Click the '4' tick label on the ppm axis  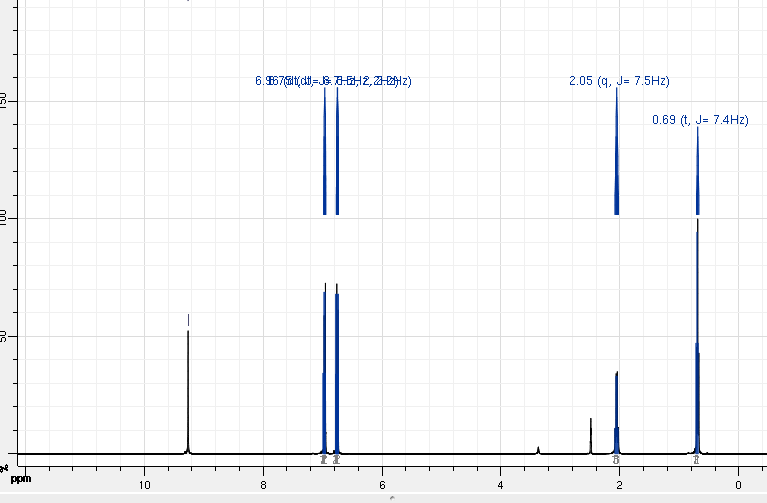(500, 485)
